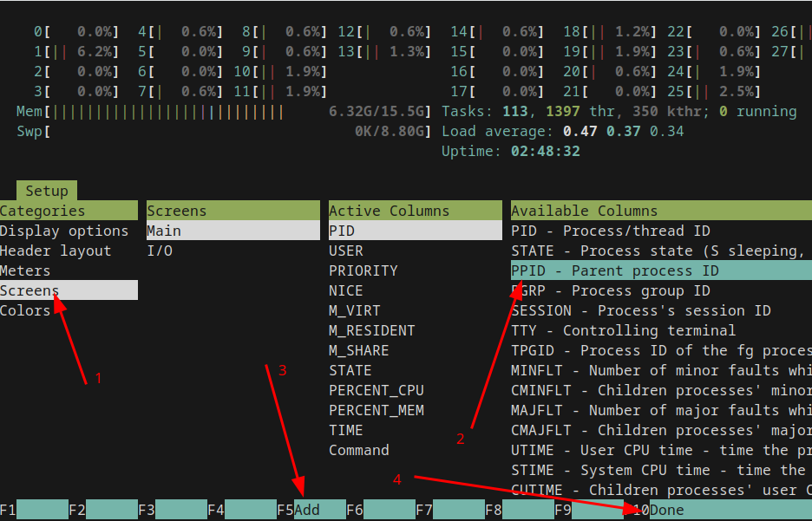Pick PPID - Parent process ID column
812x521 pixels.
pyautogui.click(x=661, y=270)
